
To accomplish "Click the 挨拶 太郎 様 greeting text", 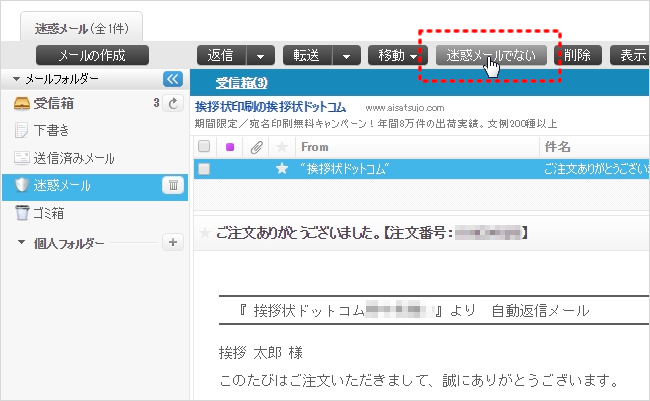I will point(261,353).
